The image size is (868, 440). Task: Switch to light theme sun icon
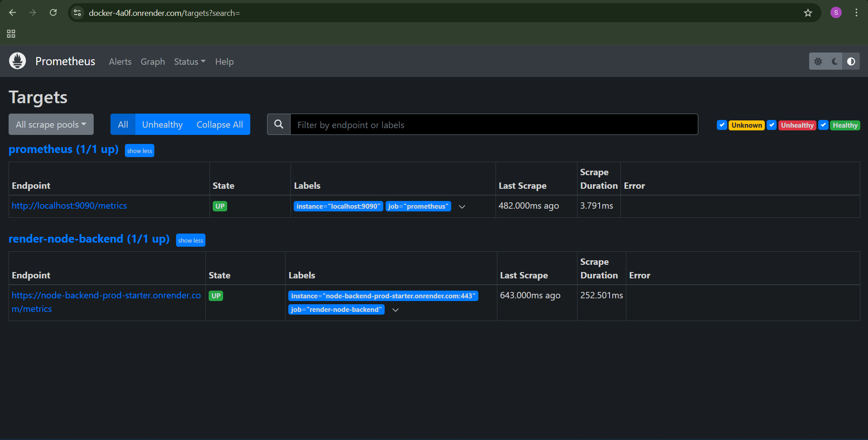click(818, 61)
